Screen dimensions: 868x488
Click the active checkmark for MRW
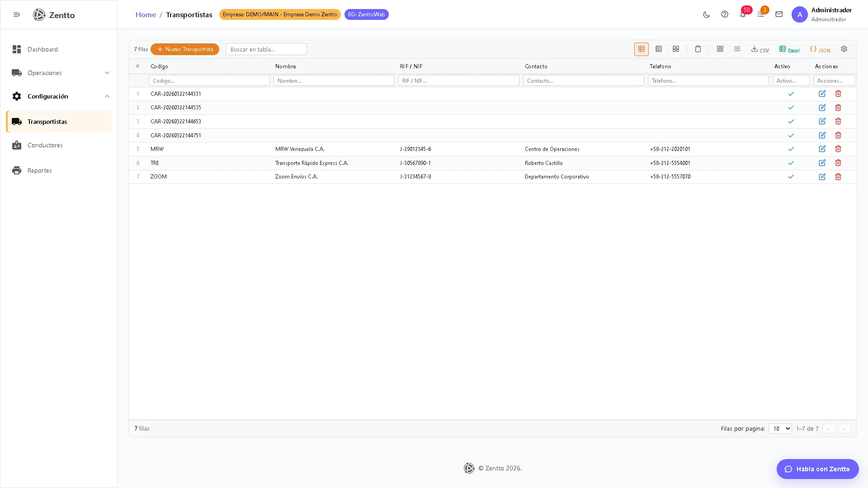click(791, 149)
